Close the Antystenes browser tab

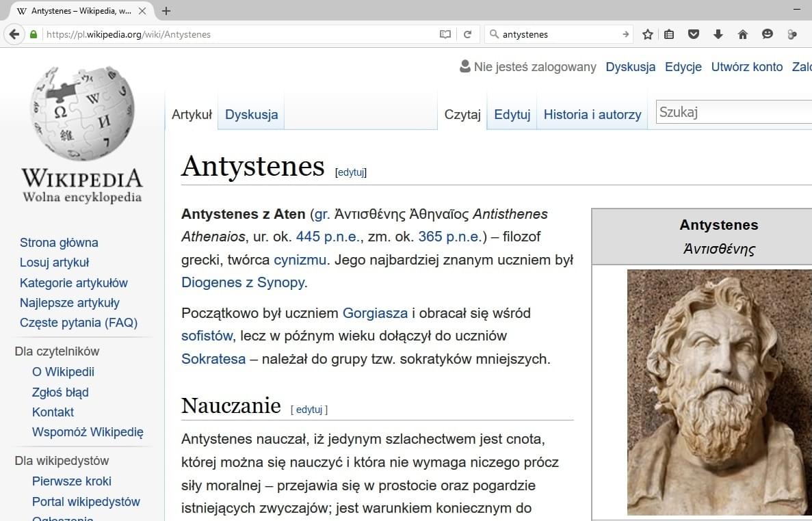(142, 11)
